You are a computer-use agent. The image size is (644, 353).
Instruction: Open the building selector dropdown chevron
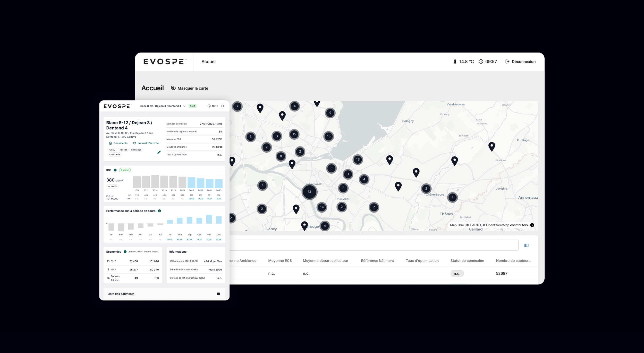[184, 106]
